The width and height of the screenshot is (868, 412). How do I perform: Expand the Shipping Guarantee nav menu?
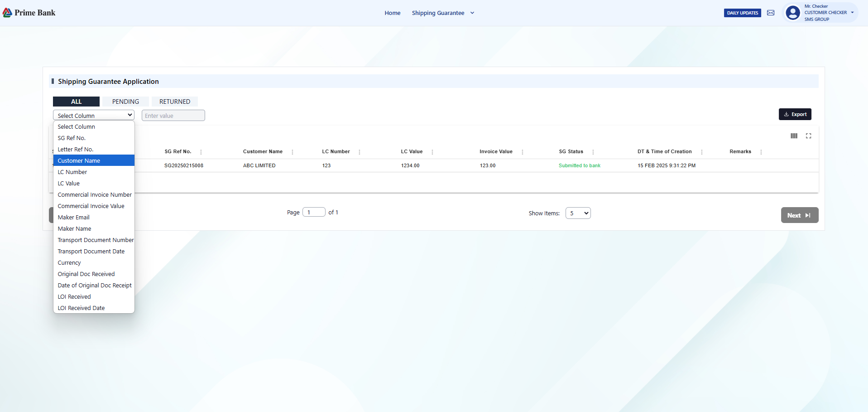click(443, 13)
